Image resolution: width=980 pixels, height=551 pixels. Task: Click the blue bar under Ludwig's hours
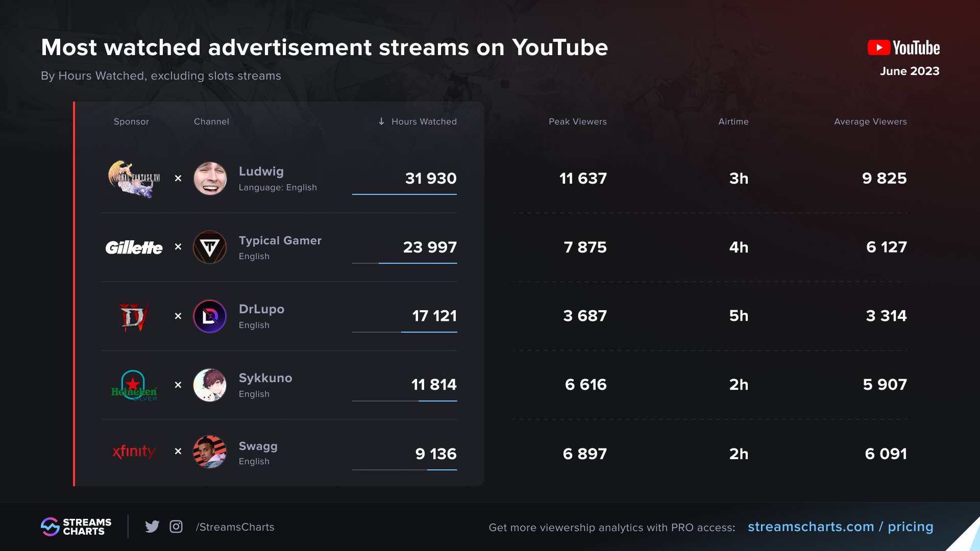[x=404, y=194]
